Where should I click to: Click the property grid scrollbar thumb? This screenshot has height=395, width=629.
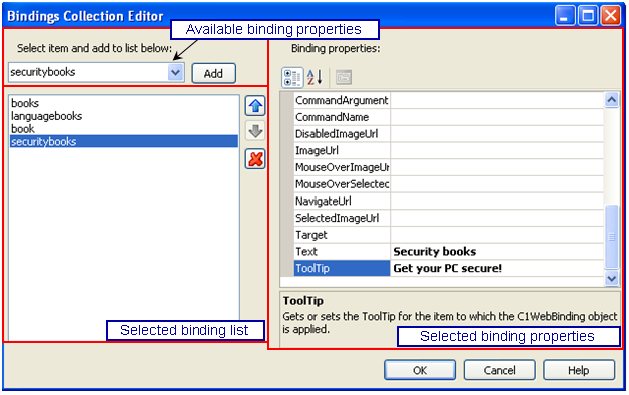611,237
